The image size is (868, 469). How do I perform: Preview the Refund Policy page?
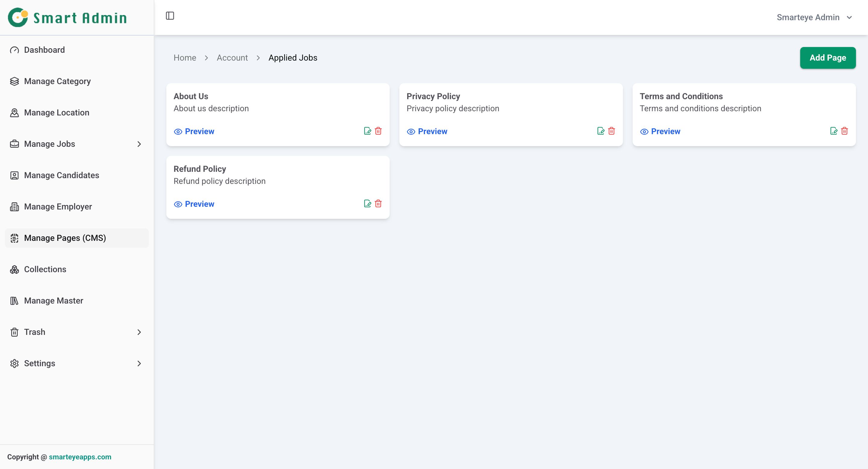point(194,204)
